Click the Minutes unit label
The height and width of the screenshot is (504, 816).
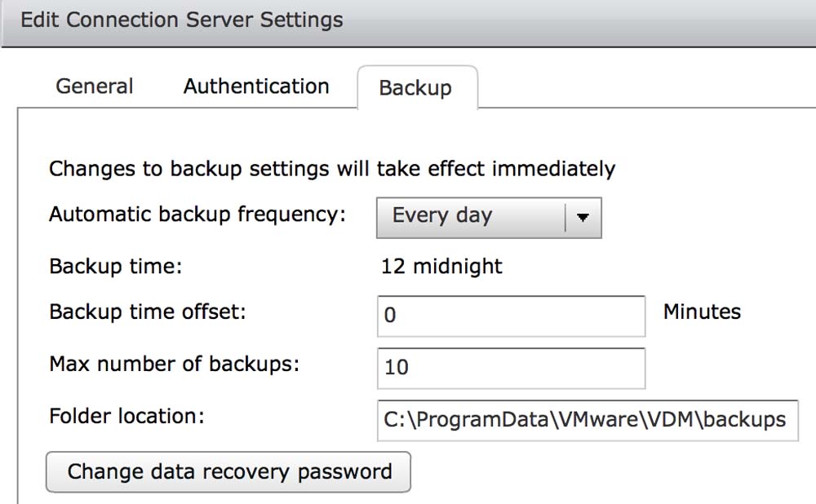[x=702, y=312]
